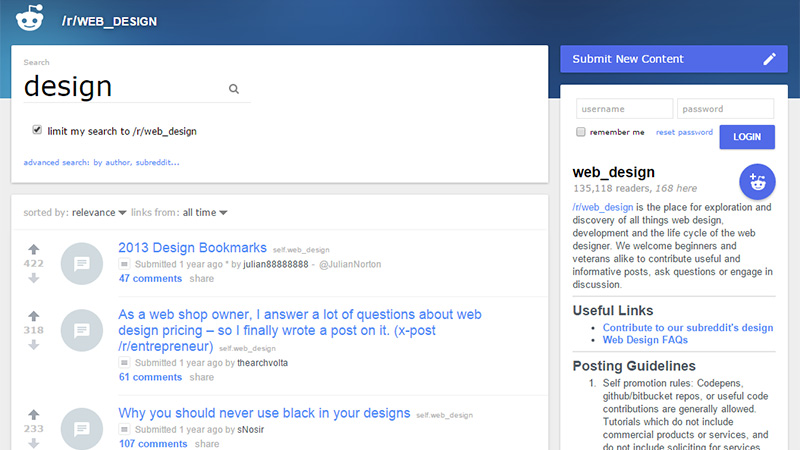Open the Web Design FAQs link

pos(645,340)
